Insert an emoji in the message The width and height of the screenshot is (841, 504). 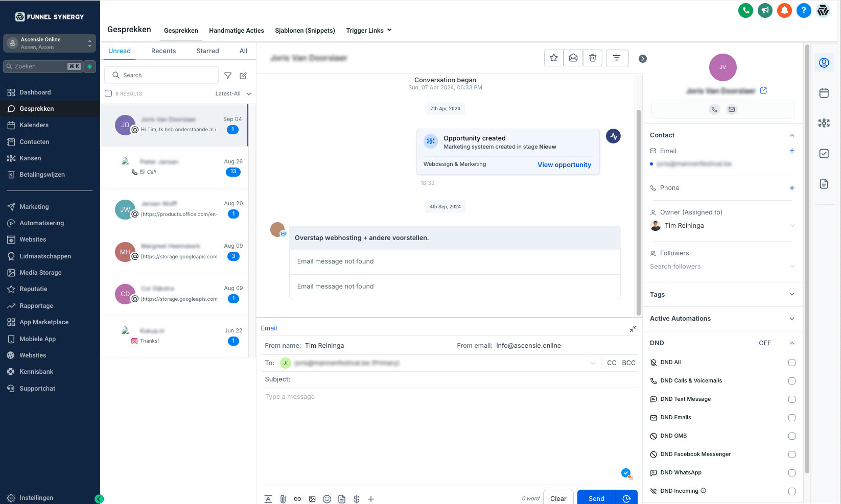click(327, 499)
